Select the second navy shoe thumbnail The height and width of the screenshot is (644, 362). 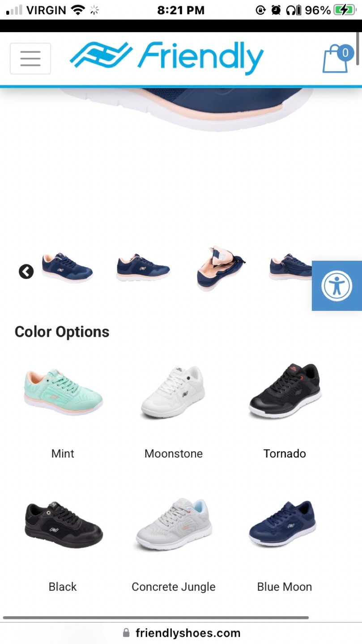143,267
